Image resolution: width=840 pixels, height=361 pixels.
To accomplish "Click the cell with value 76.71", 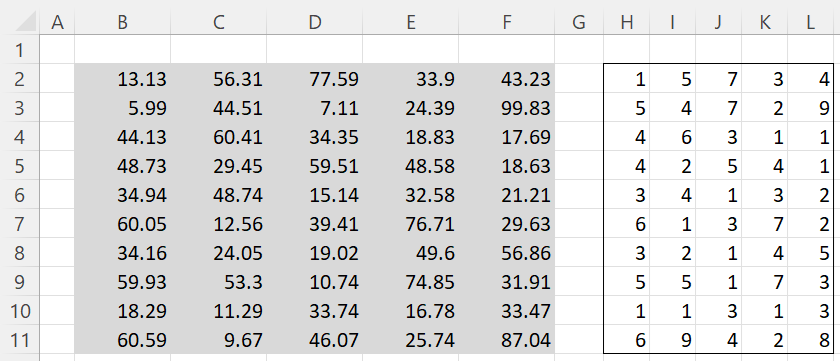I will click(x=410, y=223).
